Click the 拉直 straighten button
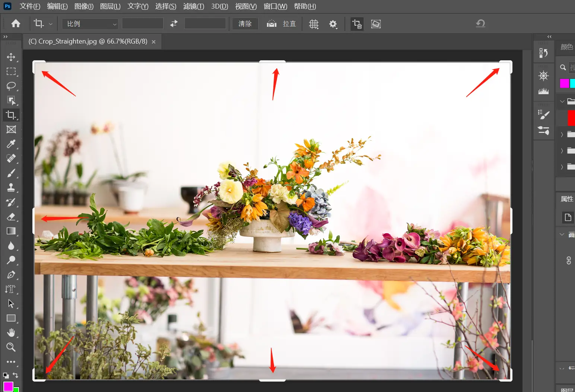The width and height of the screenshot is (575, 392). click(x=282, y=24)
